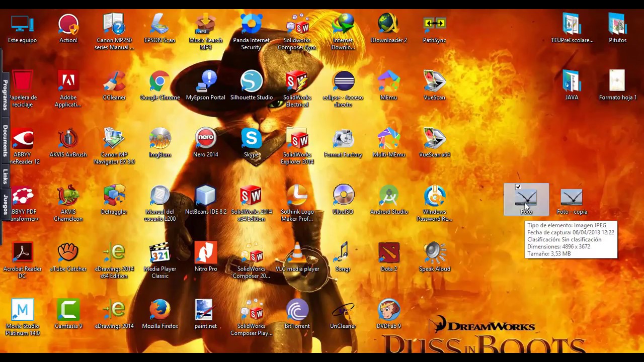The width and height of the screenshot is (644, 362).
Task: Select the paint.net icon
Action: pyautogui.click(x=206, y=310)
